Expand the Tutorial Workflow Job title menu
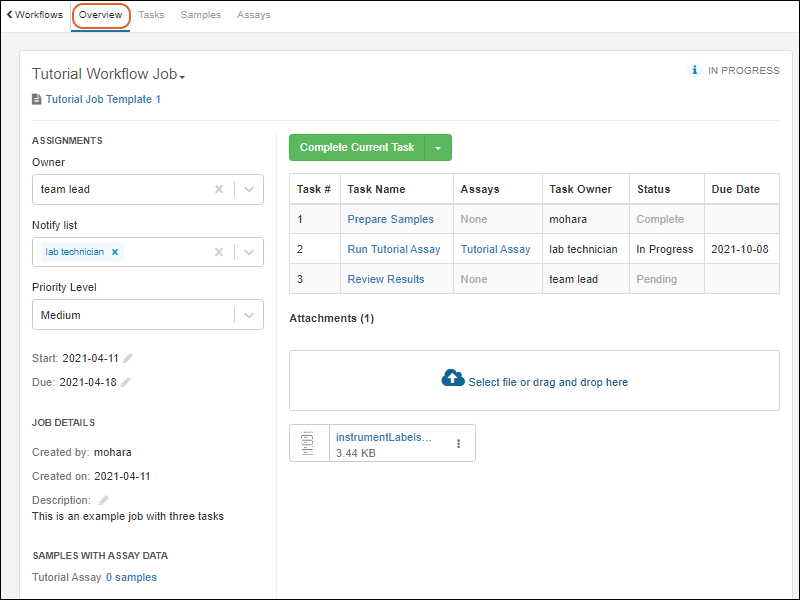This screenshot has width=800, height=600. coord(183,76)
